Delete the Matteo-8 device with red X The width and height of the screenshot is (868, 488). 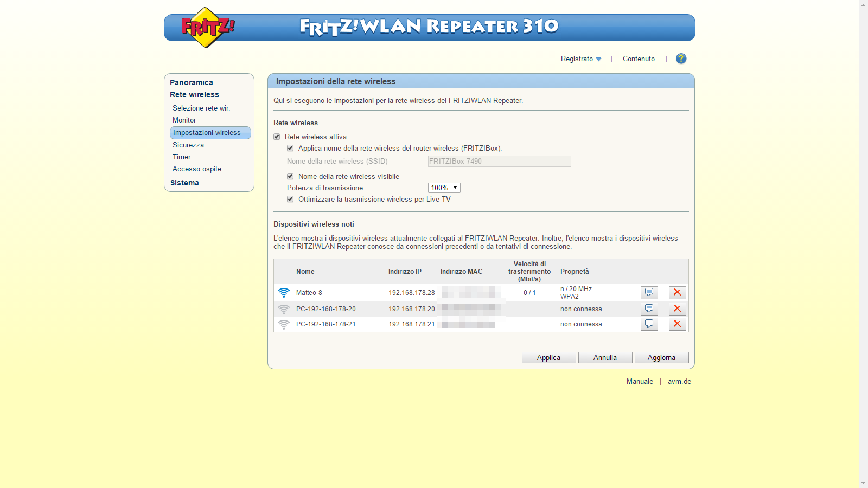pos(677,293)
